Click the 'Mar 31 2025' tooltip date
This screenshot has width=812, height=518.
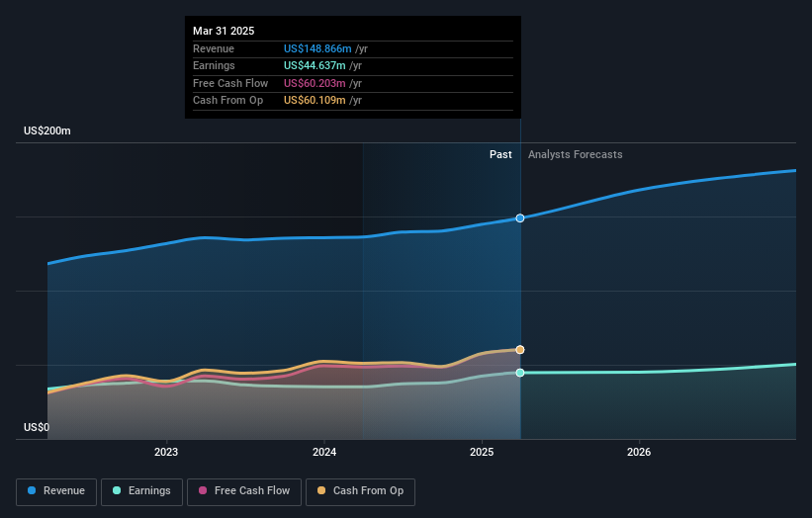click(224, 31)
